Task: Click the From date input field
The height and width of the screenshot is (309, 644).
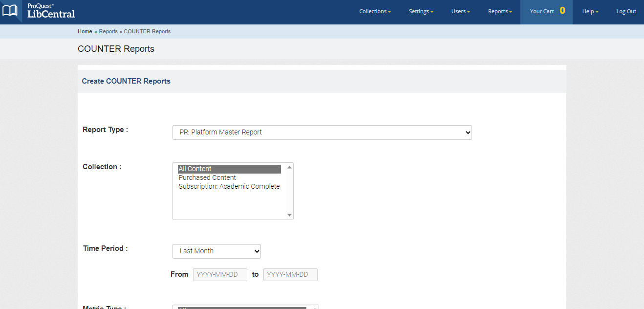Action: pyautogui.click(x=220, y=274)
